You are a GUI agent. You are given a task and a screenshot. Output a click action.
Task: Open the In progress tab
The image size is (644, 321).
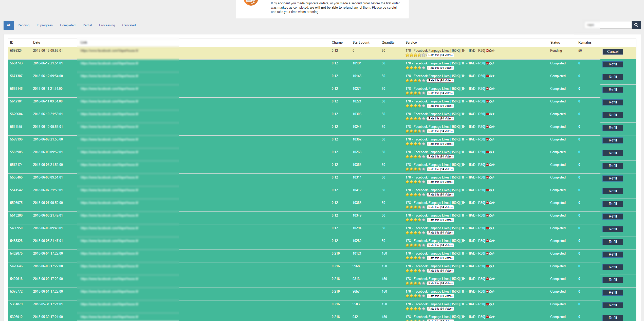pos(45,25)
